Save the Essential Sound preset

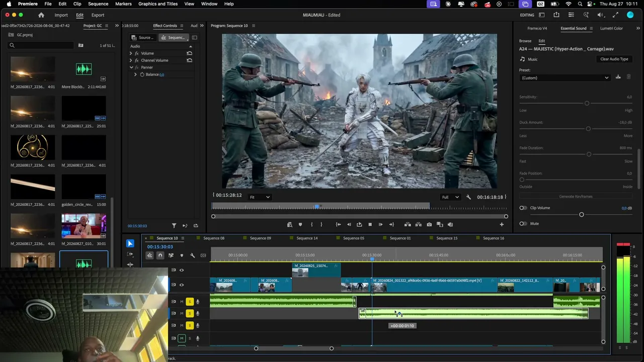618,77
